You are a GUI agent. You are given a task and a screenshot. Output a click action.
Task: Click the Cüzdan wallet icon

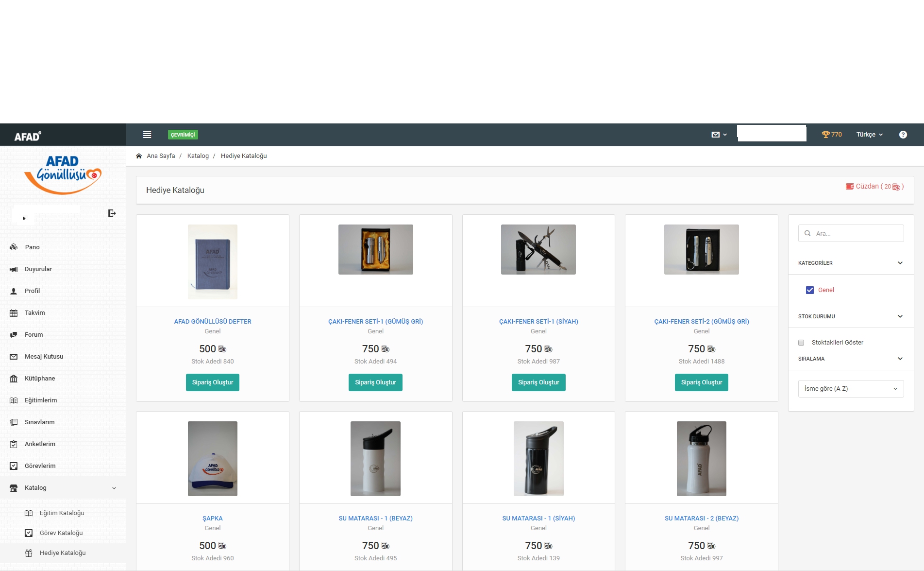(850, 187)
